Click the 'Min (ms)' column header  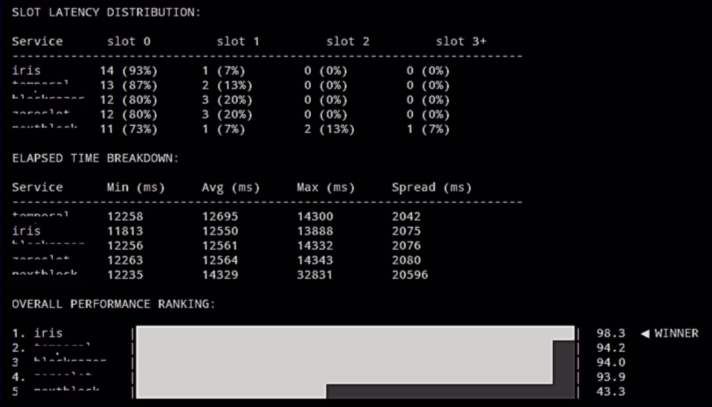136,188
